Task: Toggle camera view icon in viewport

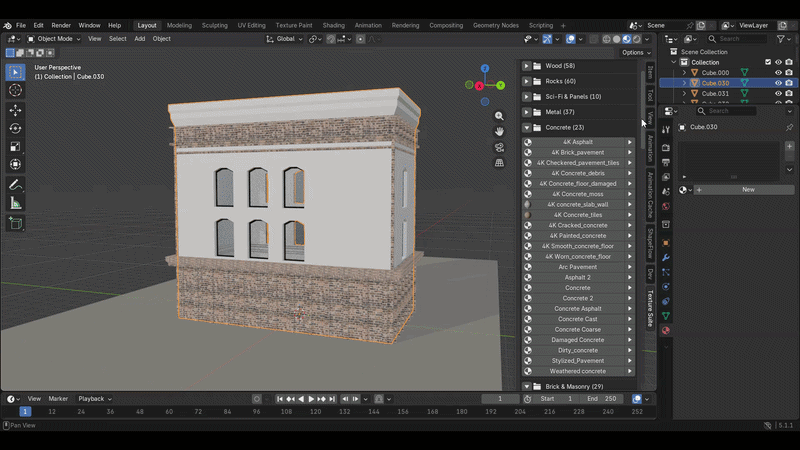Action: (499, 147)
